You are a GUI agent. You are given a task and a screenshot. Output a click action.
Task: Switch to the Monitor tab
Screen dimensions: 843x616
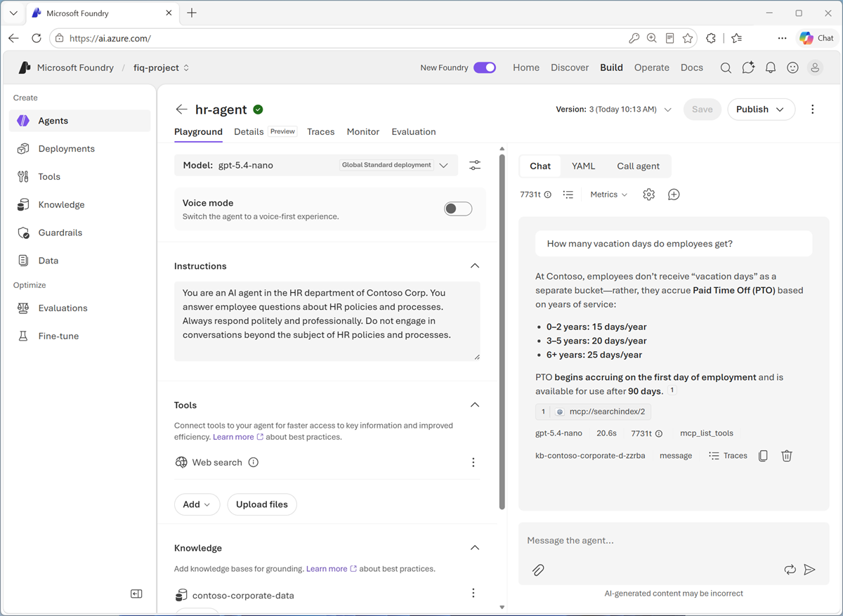pyautogui.click(x=363, y=131)
